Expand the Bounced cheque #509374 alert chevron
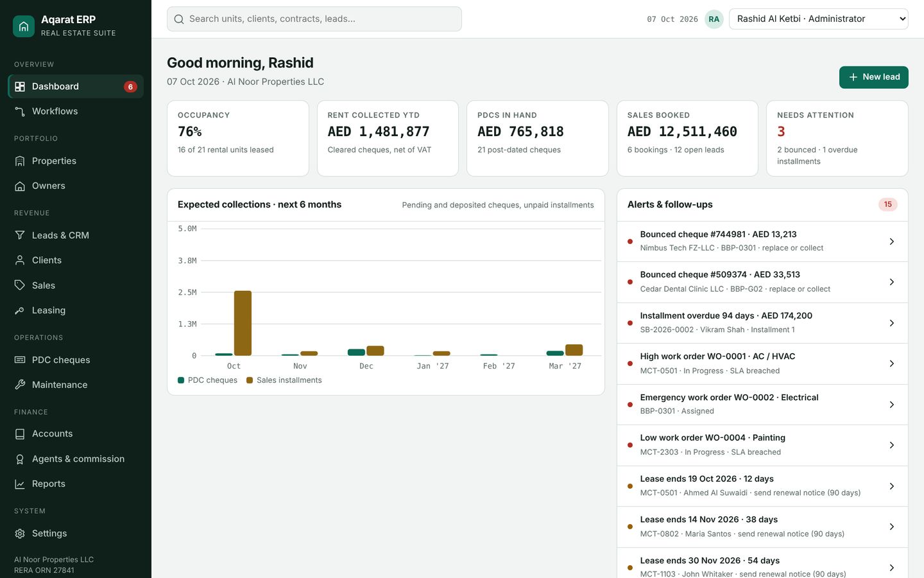Screen dimensions: 924x578 [x=892, y=282]
